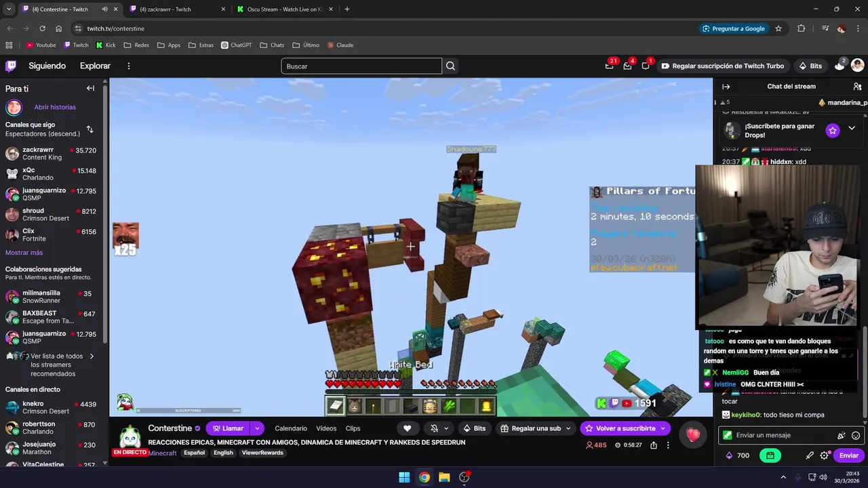Open the YouTube bookmark in bookmarks bar
This screenshot has width=868, height=488.
click(41, 45)
